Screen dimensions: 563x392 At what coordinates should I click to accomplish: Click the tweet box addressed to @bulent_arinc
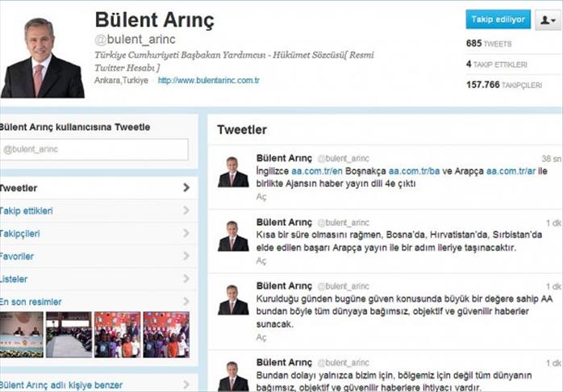tap(94, 149)
